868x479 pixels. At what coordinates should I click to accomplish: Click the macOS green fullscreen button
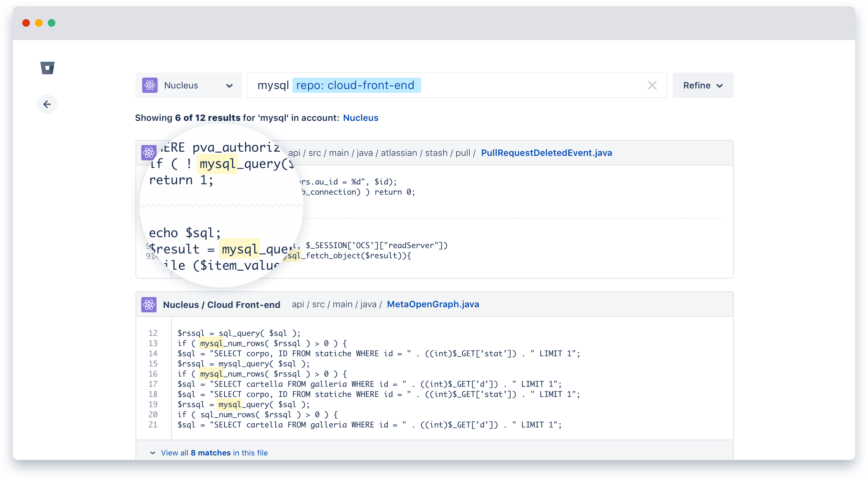pos(52,23)
